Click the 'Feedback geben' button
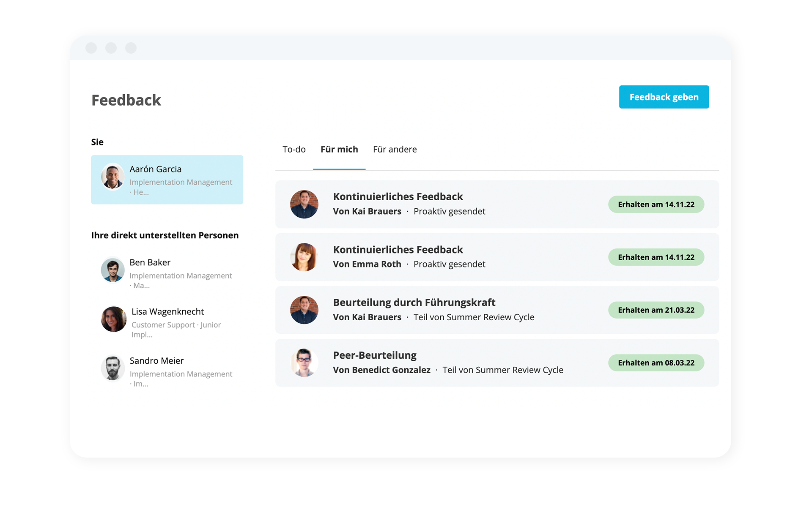 click(x=664, y=96)
